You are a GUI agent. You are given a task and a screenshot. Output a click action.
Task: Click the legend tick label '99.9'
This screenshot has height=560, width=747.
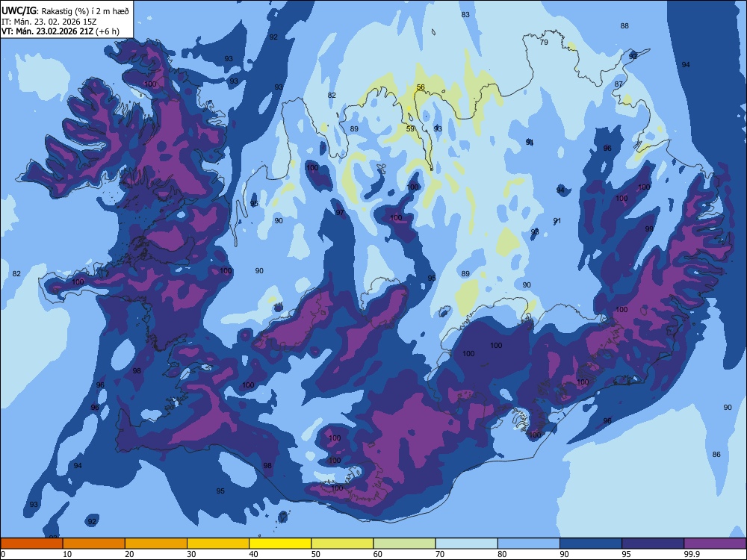coord(692,554)
